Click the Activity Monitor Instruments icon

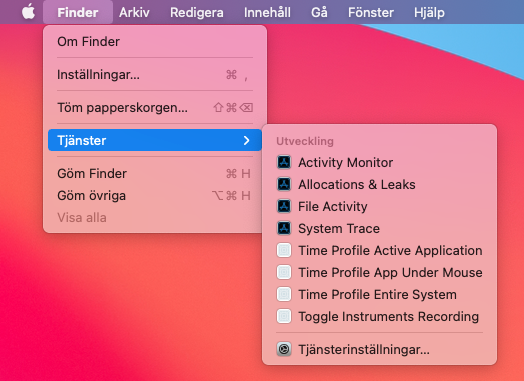(284, 162)
